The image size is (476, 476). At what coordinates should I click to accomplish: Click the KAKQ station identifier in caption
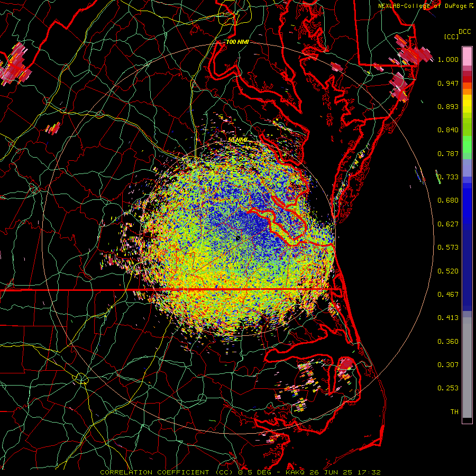[296, 472]
